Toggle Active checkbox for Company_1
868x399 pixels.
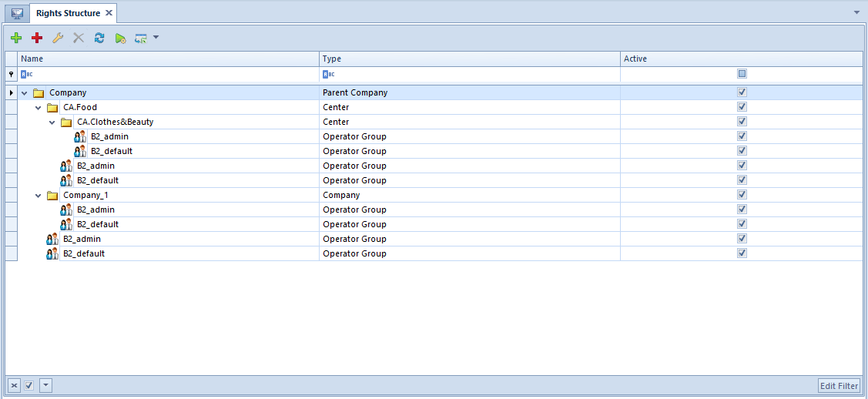tap(742, 195)
